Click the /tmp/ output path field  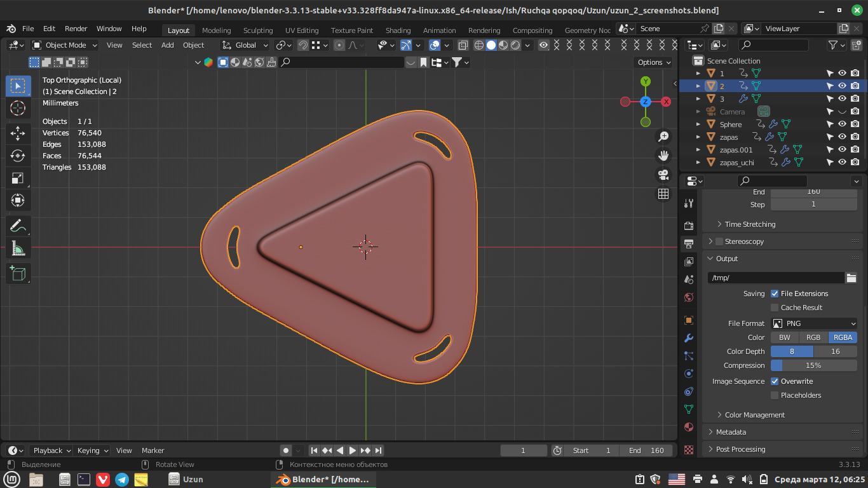pyautogui.click(x=775, y=278)
